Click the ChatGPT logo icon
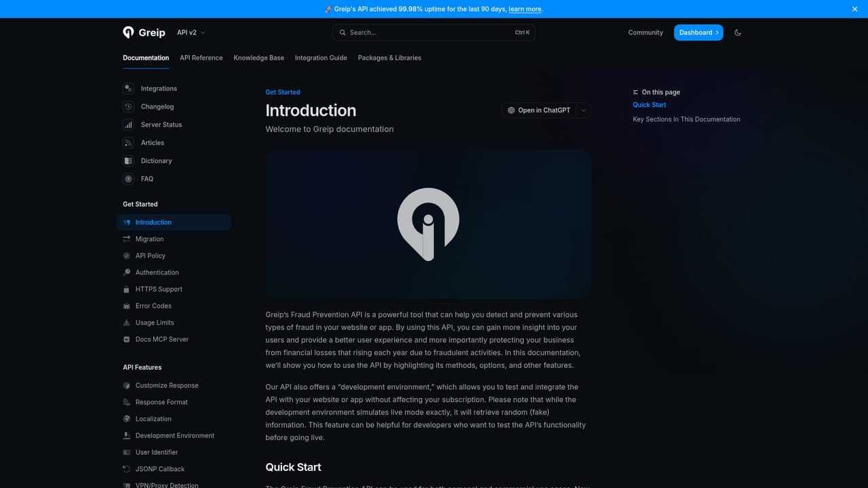 tap(511, 110)
